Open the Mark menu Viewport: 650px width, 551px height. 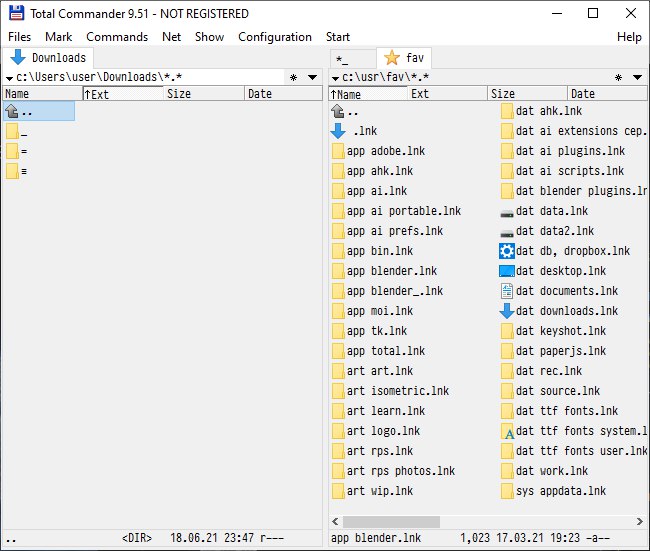58,37
